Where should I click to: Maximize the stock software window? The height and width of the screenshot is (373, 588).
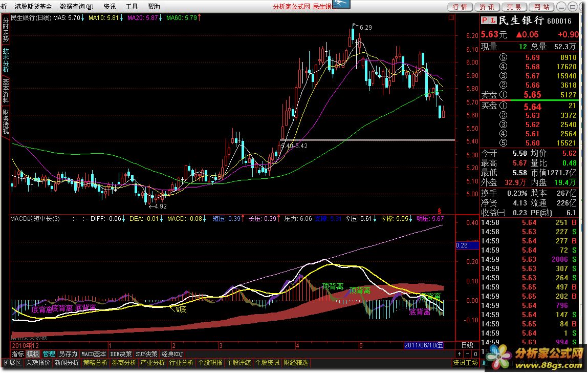tap(573, 7)
